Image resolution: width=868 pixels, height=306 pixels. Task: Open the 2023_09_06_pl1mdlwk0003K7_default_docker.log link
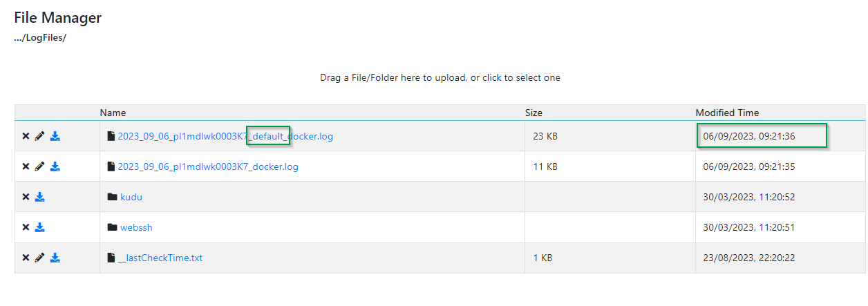coord(225,136)
